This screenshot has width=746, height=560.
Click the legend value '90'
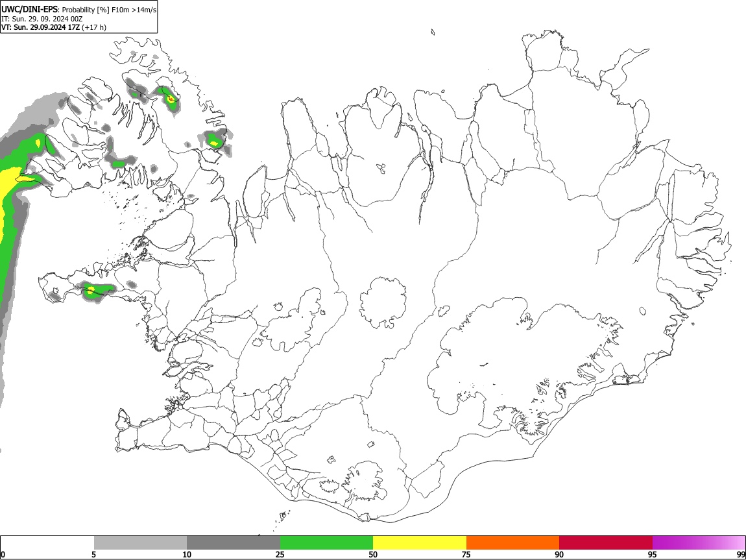pos(559,555)
